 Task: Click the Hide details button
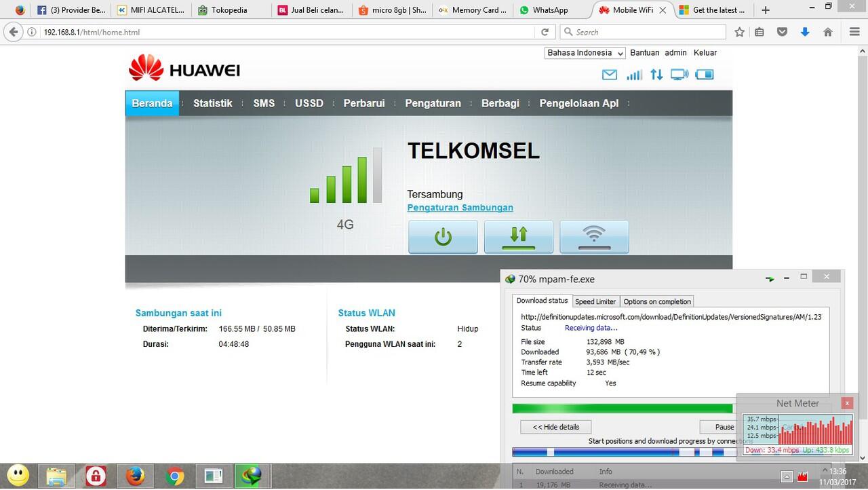click(x=556, y=427)
